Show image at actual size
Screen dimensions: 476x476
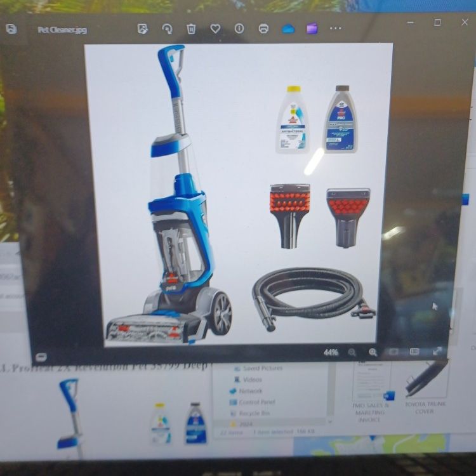point(414,351)
